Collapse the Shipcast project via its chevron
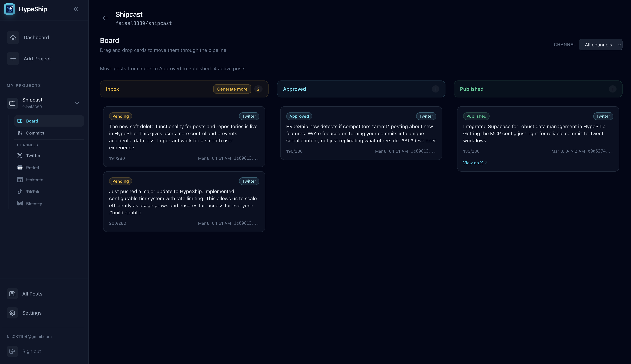Screen dimensions: 631x364 (77, 103)
